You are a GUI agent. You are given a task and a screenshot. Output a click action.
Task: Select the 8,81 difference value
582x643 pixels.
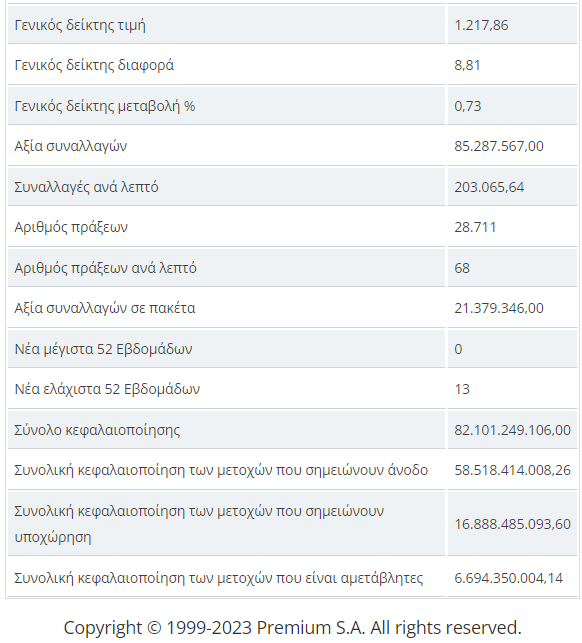coord(467,65)
